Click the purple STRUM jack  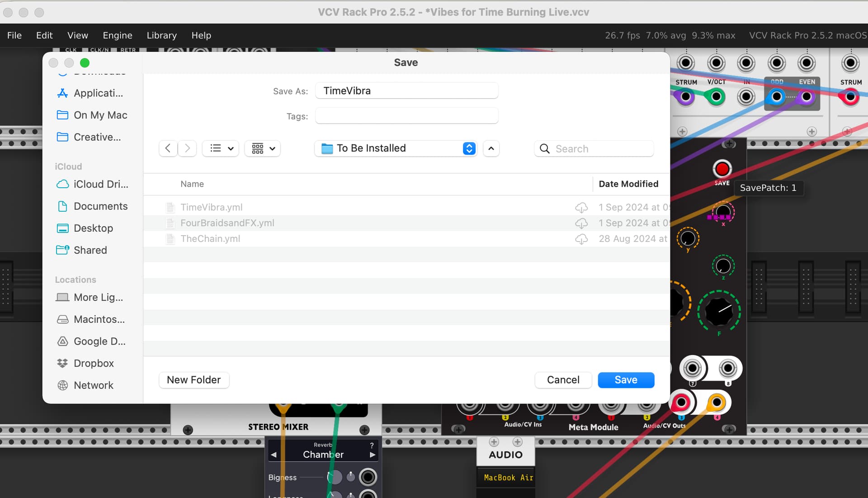tap(686, 97)
